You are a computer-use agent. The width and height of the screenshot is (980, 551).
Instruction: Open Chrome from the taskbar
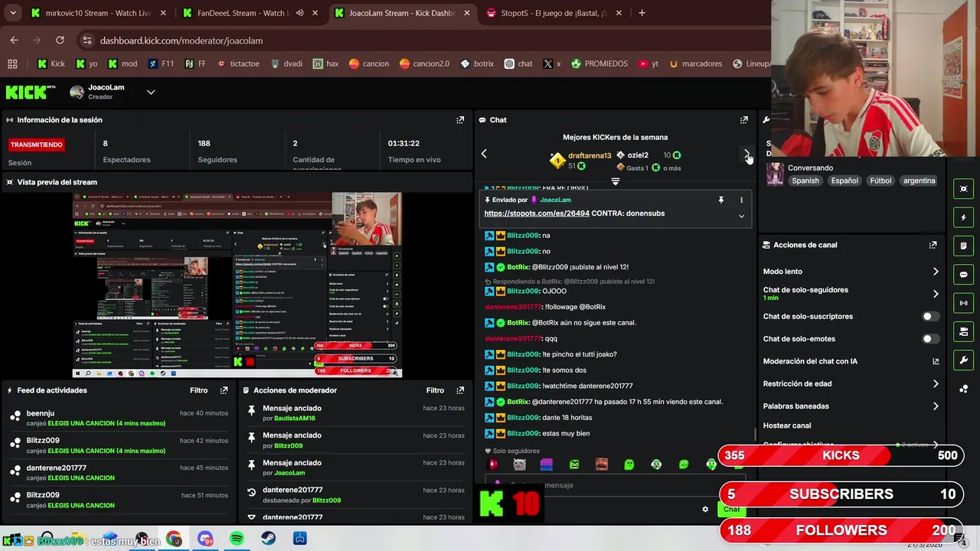coord(174,540)
